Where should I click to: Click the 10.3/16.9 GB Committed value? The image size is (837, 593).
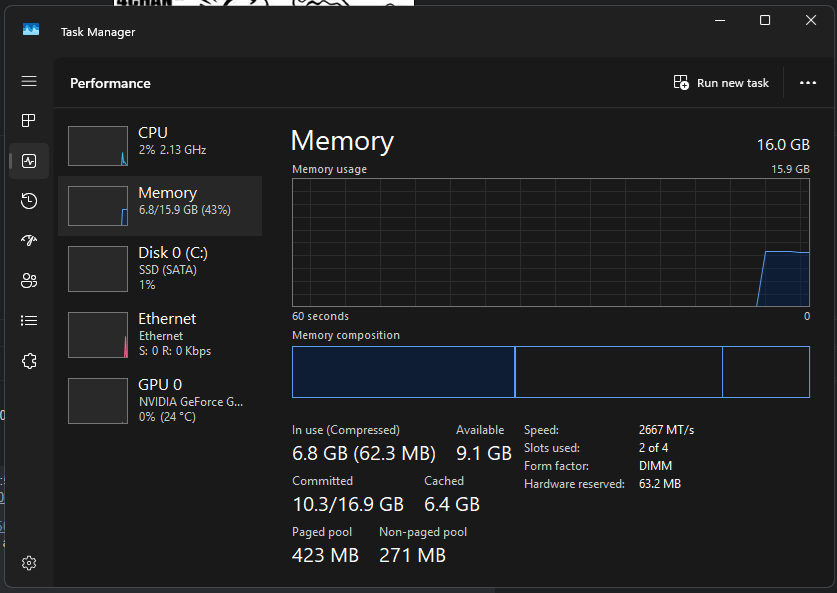click(x=348, y=504)
